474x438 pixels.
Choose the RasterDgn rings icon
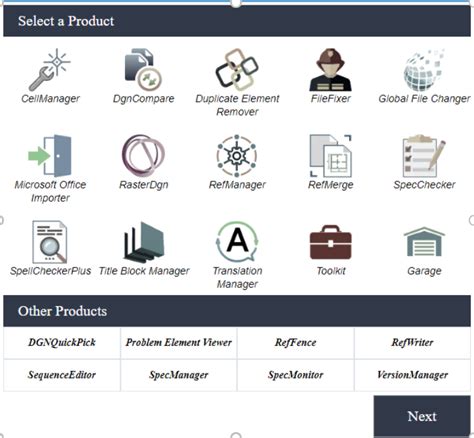click(143, 156)
